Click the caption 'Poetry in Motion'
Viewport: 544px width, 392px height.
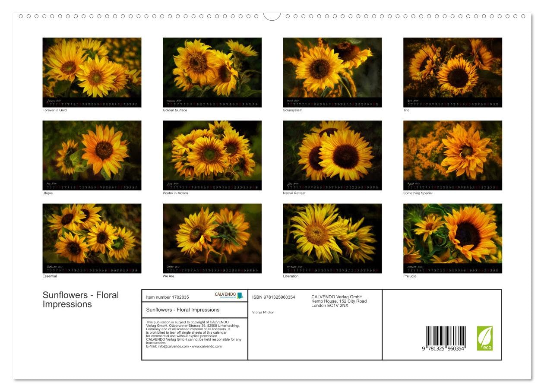point(175,193)
